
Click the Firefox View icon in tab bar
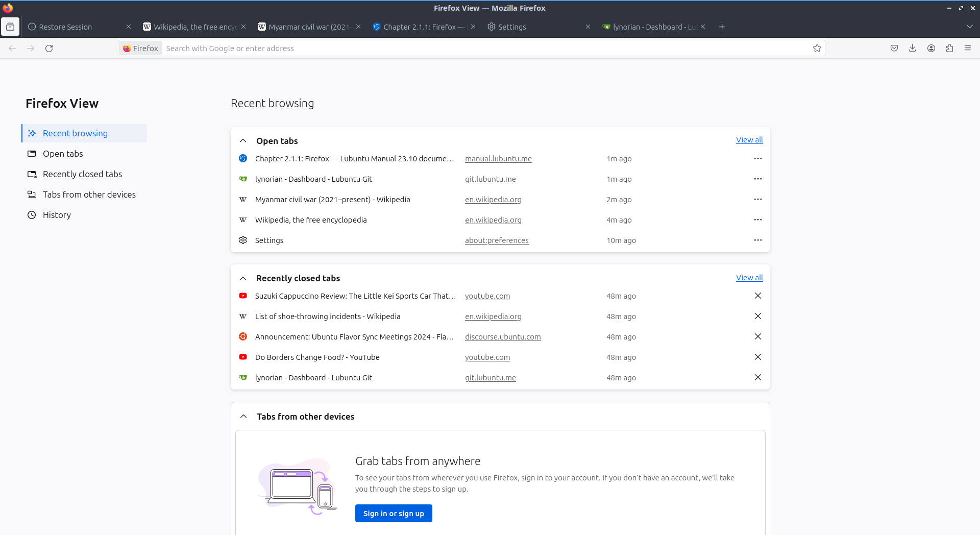pos(10,27)
